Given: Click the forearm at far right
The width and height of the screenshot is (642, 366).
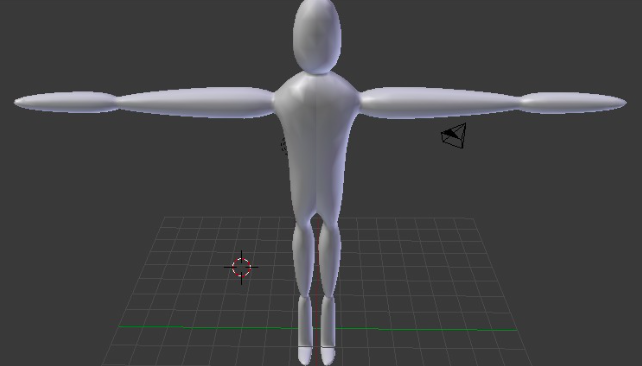Looking at the screenshot, I should 573,103.
